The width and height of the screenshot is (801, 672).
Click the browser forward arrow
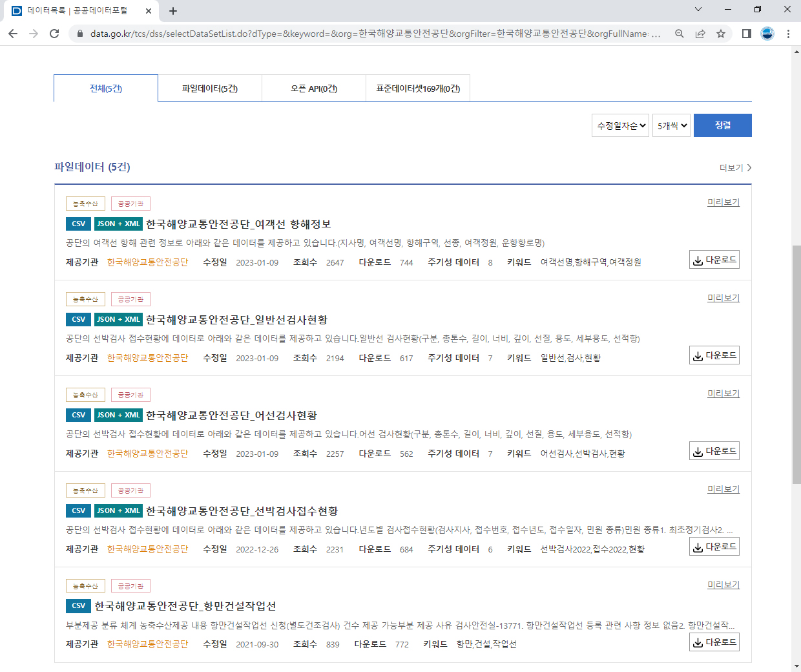(34, 34)
